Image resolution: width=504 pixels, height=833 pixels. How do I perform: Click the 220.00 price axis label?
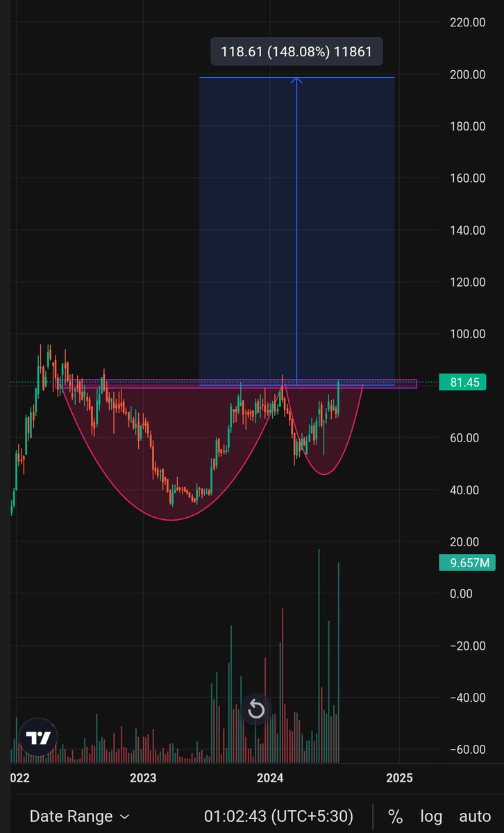click(467, 22)
